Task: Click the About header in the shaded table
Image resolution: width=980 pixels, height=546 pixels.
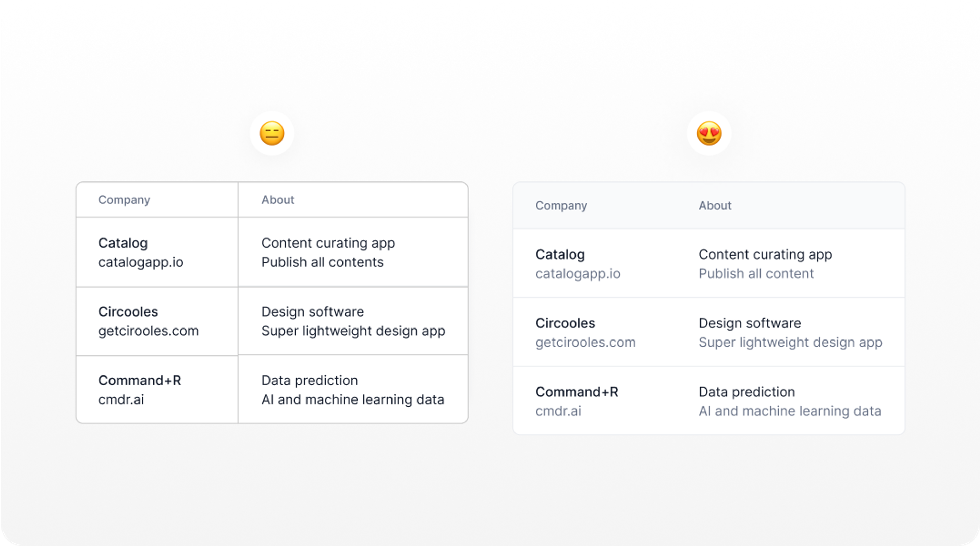Action: coord(715,205)
